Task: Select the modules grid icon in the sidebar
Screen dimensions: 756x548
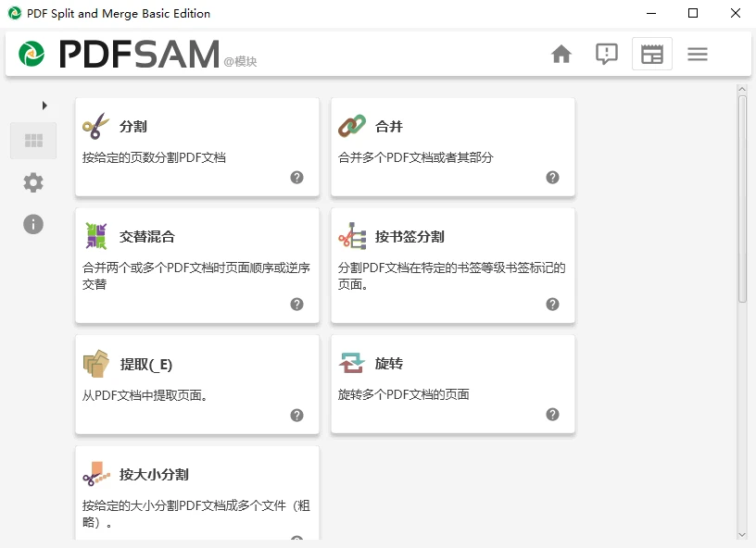Action: click(33, 141)
